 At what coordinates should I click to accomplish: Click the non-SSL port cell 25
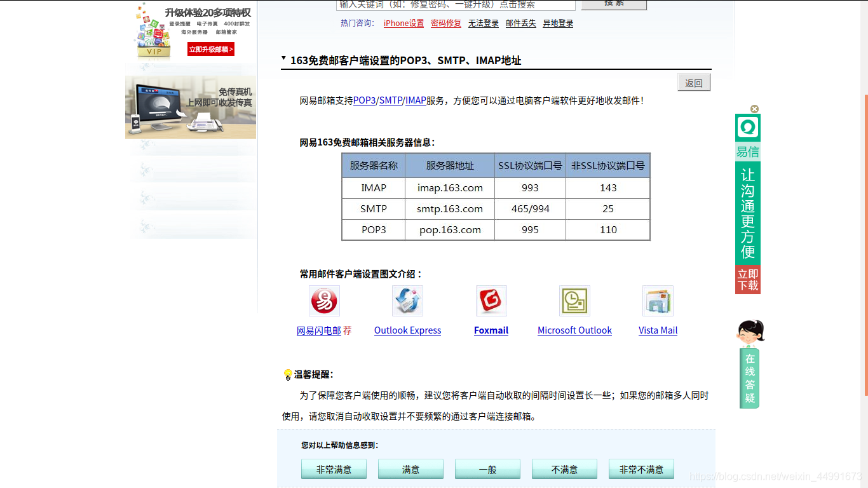(x=608, y=209)
